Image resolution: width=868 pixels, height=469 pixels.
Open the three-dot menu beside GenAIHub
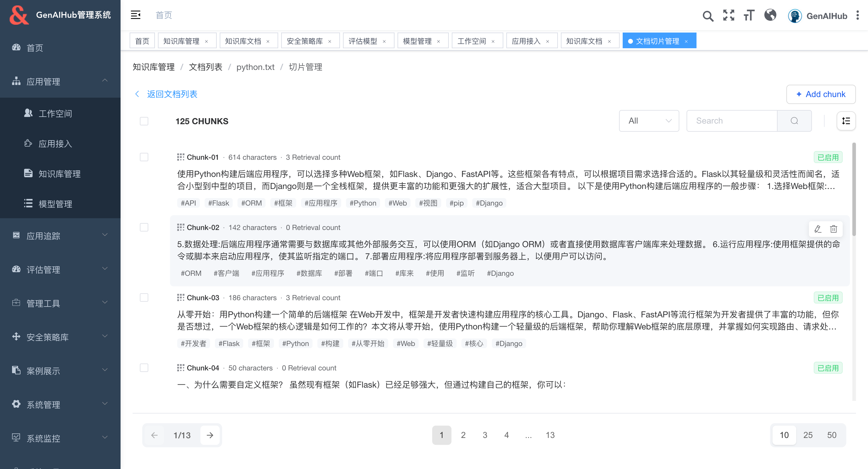(x=857, y=15)
